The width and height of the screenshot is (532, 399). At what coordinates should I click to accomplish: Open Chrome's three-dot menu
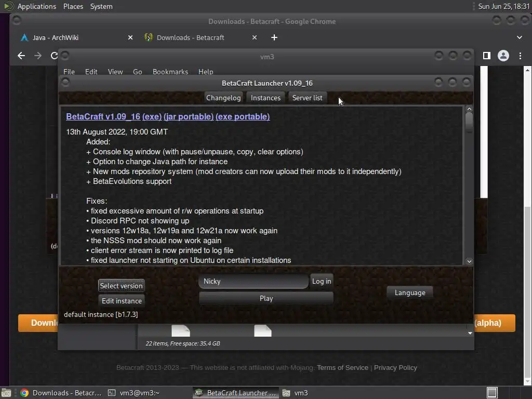(520, 56)
